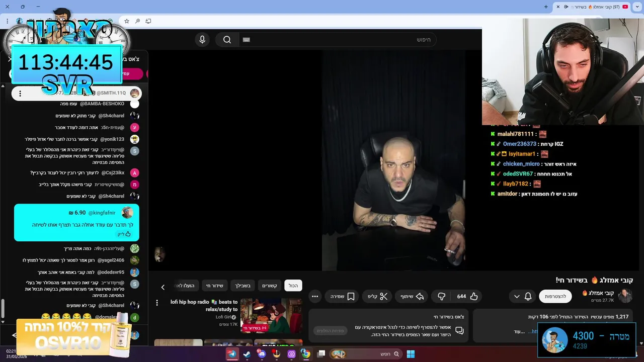The height and width of the screenshot is (362, 644).
Task: Click the amitdor message in overlay chat
Action: click(534, 194)
